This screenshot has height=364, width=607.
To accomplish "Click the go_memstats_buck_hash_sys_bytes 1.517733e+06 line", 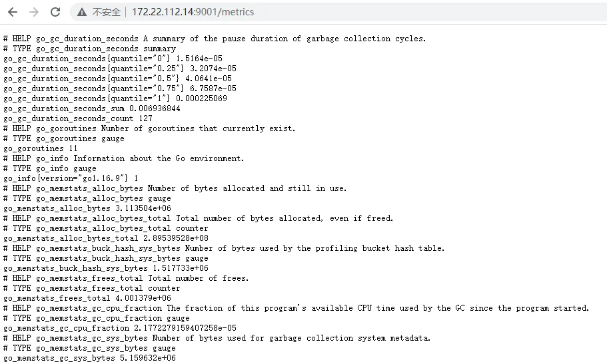I will (106, 268).
